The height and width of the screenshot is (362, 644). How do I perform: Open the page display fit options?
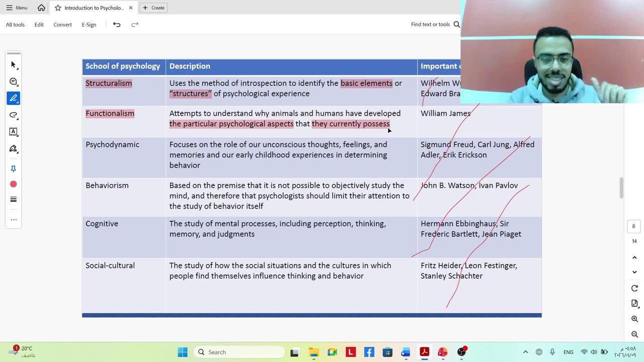coord(634,304)
